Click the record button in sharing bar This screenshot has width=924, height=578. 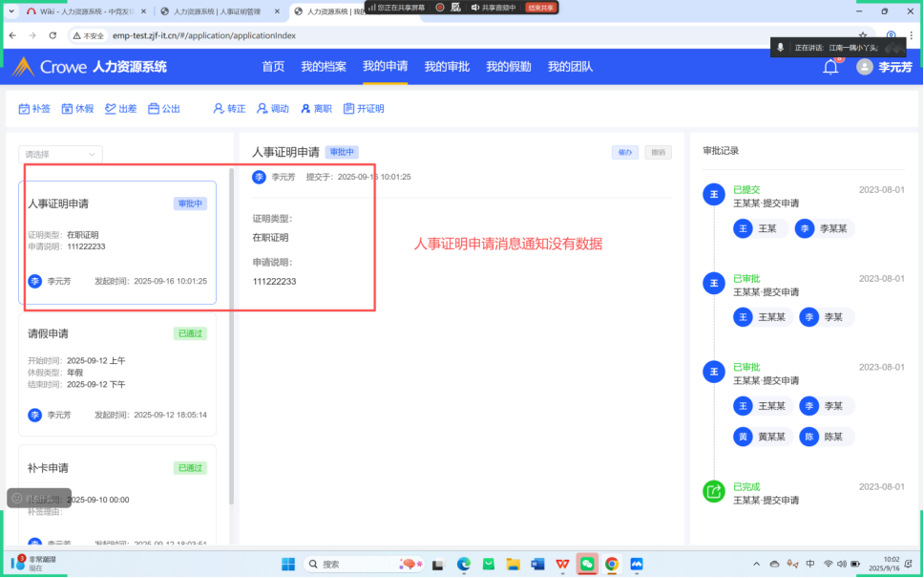[x=440, y=8]
